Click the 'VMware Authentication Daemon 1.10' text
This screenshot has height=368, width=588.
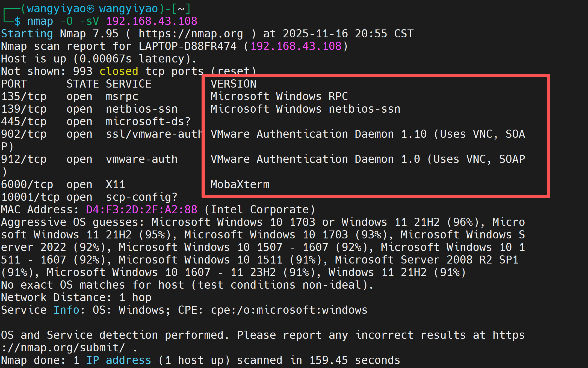[x=318, y=134]
